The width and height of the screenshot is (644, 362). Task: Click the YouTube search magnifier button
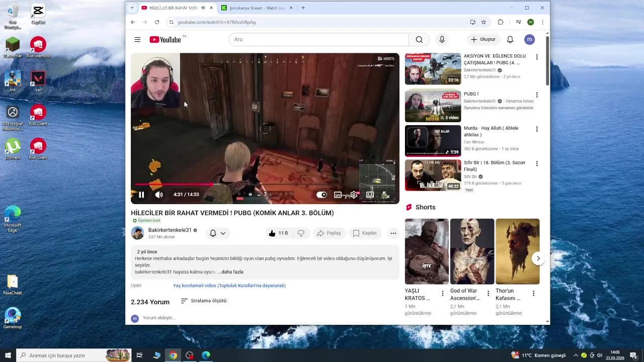(x=419, y=39)
